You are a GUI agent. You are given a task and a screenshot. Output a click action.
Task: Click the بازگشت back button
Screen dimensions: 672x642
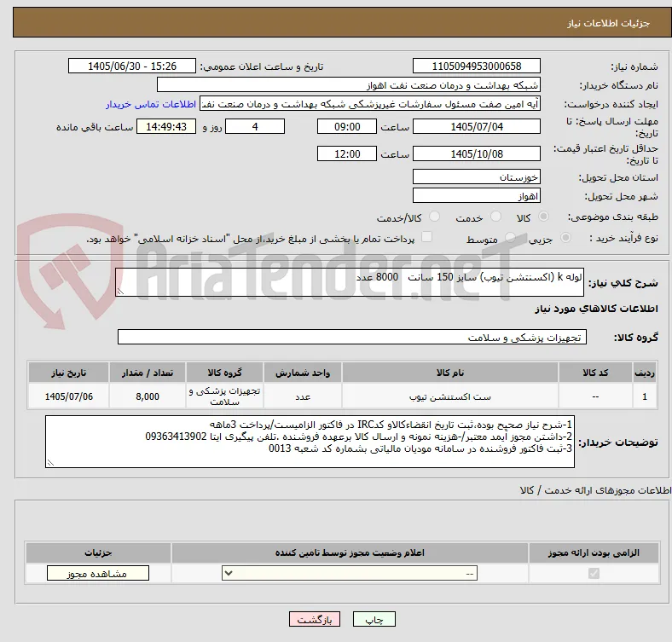[x=315, y=619]
